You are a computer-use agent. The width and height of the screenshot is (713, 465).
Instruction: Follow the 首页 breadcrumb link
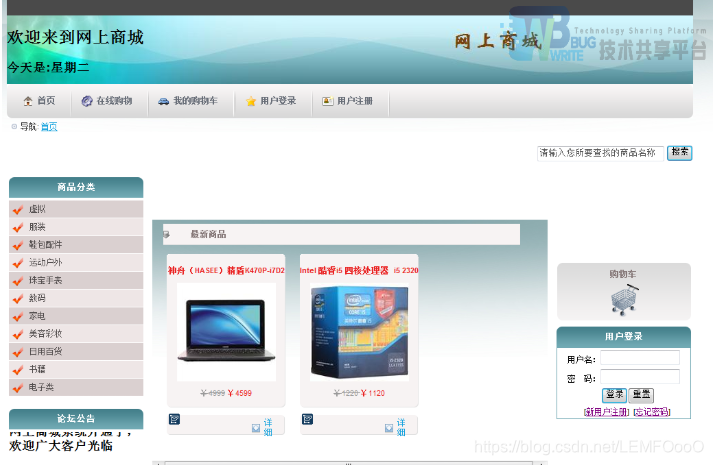tap(49, 127)
